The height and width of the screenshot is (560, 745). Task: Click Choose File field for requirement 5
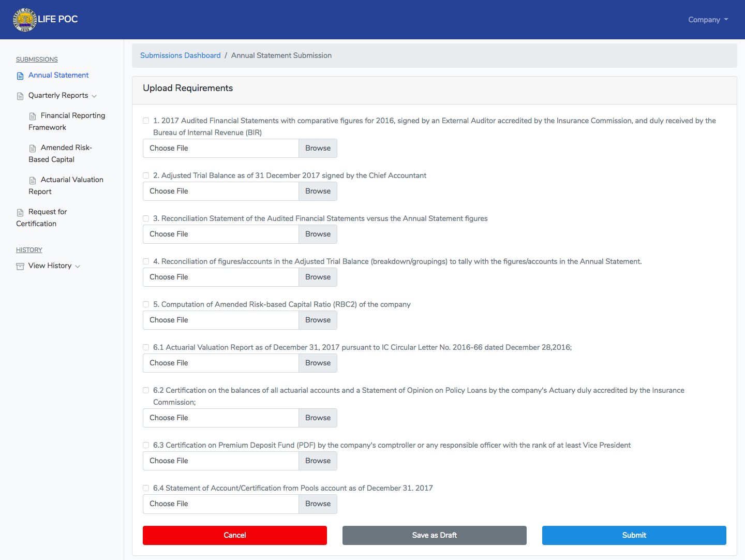[x=221, y=320]
